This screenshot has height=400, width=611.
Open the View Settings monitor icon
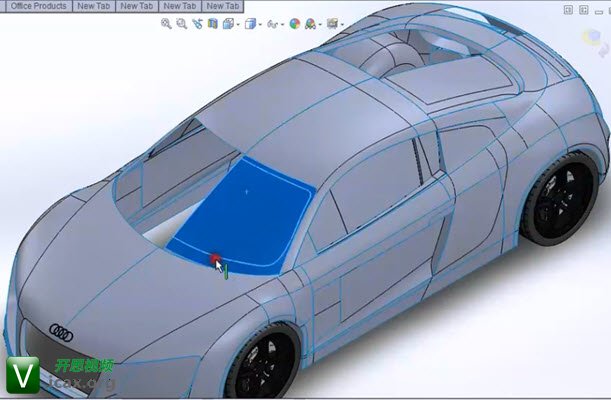tap(331, 23)
